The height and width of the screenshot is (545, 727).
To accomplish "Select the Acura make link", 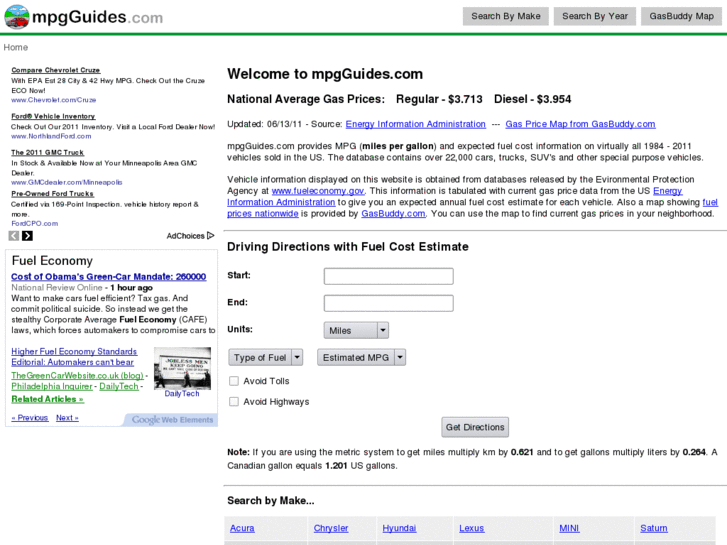I will click(x=242, y=528).
